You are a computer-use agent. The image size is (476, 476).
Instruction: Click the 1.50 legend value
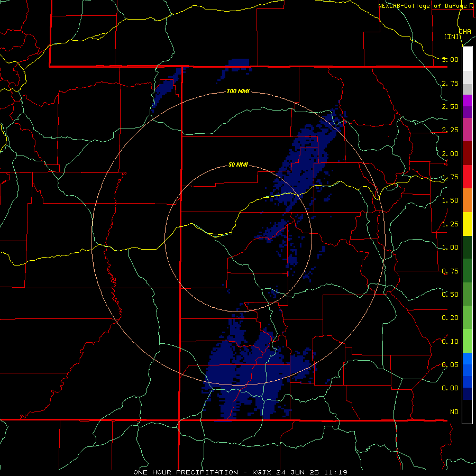[x=450, y=200]
